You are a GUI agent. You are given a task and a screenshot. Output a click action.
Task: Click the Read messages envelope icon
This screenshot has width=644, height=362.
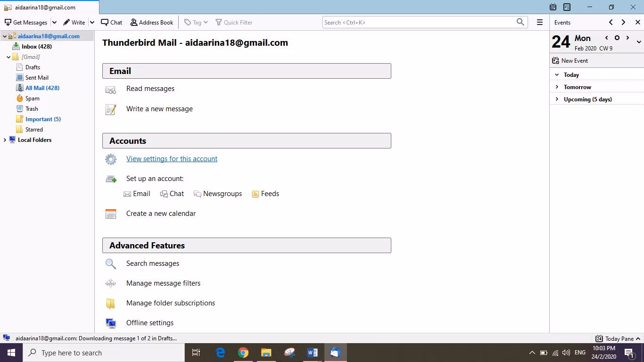111,90
